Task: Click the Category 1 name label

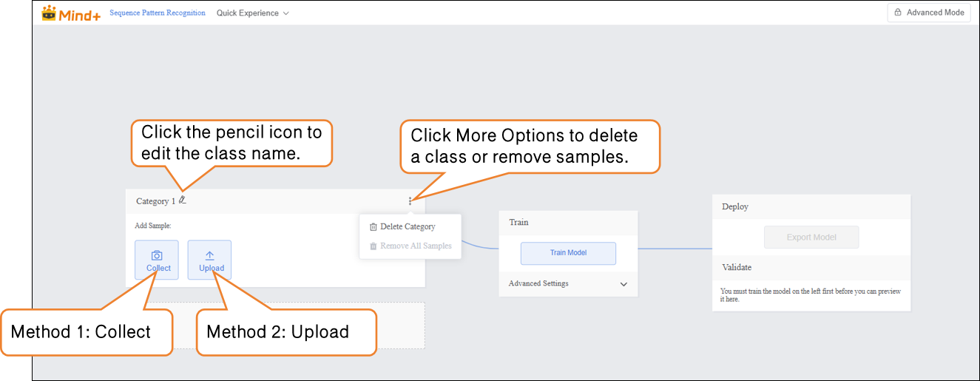Action: pyautogui.click(x=155, y=201)
